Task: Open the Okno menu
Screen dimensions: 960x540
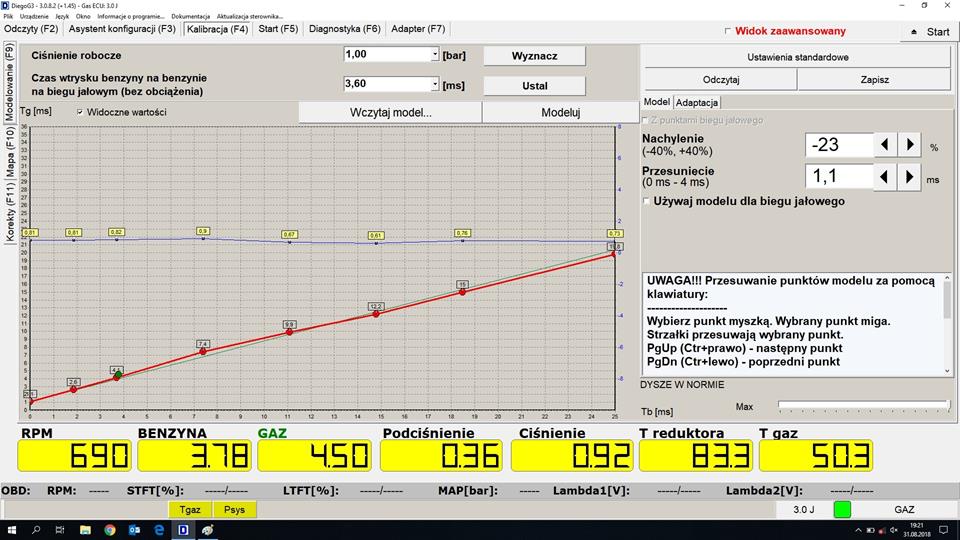Action: (x=83, y=17)
